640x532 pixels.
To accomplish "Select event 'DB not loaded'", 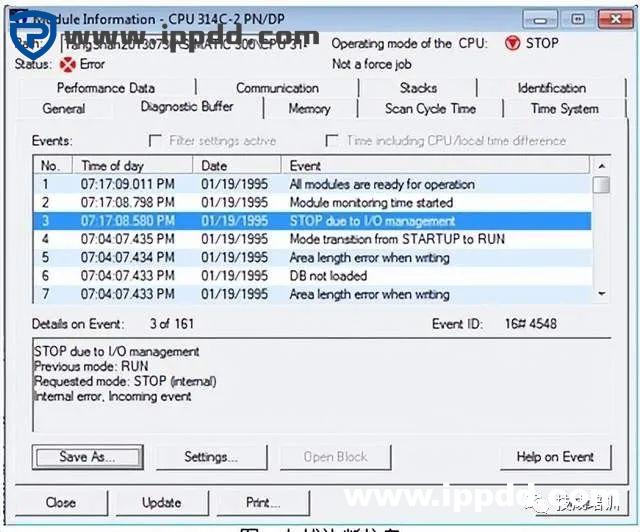I will click(313, 276).
